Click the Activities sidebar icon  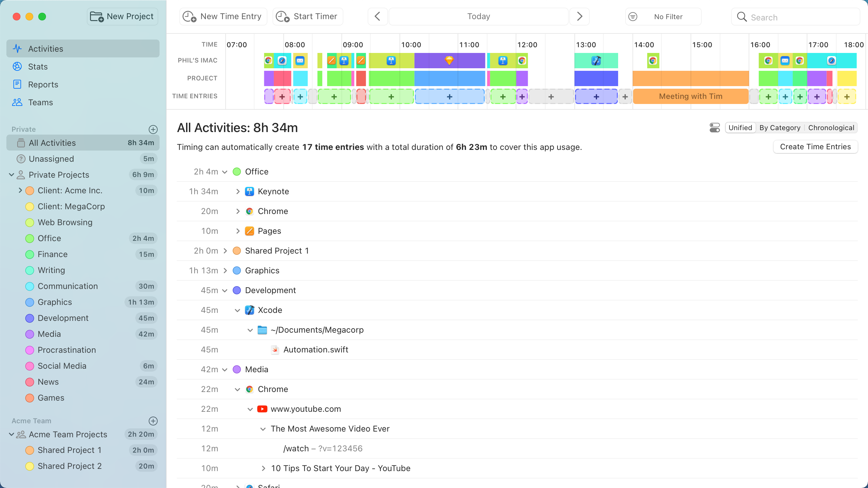click(x=18, y=48)
